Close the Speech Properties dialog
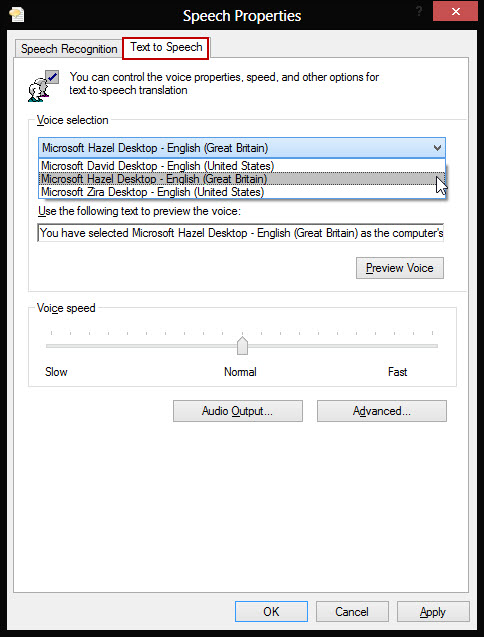 455,11
